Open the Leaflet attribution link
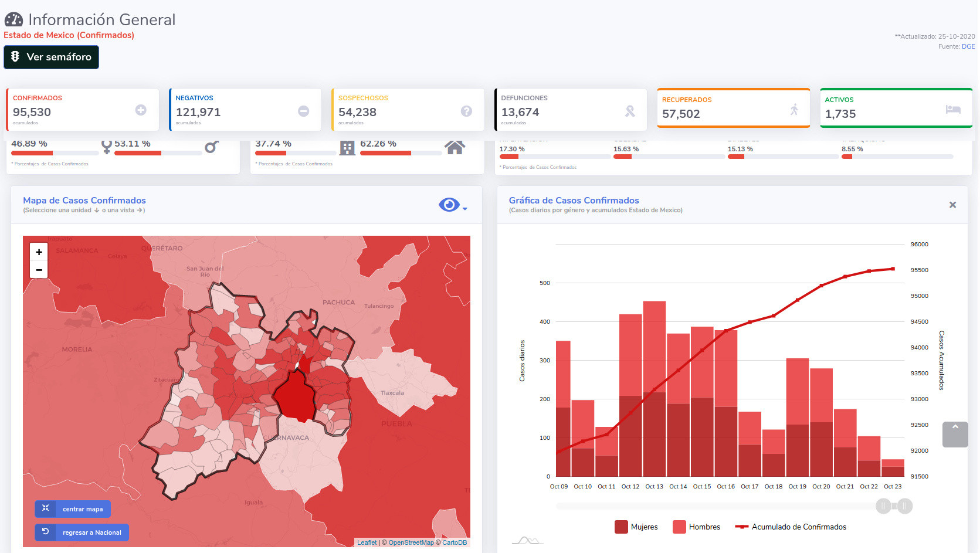This screenshot has height=553, width=980. (x=367, y=542)
